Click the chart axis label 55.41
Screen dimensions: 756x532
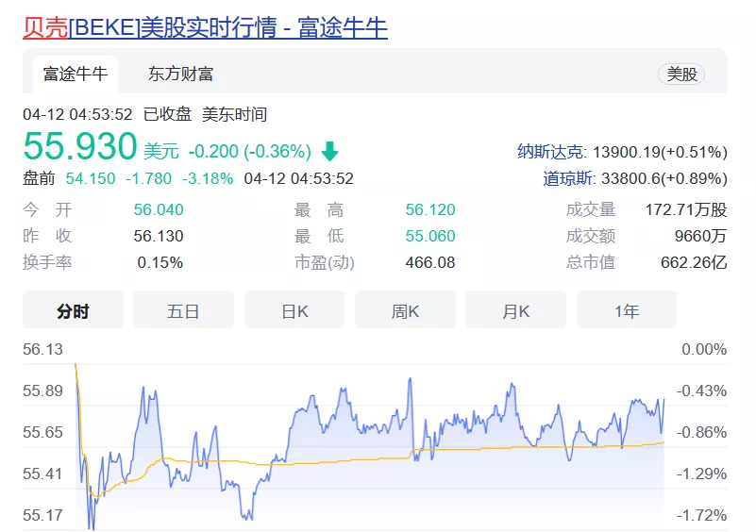click(42, 474)
